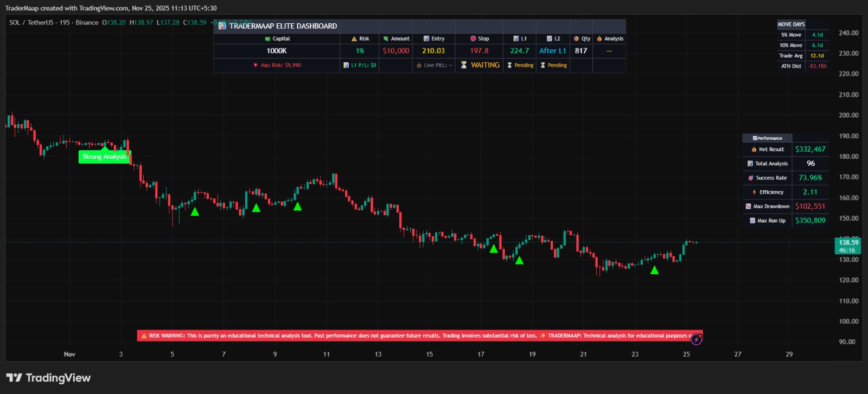The image size is (868, 394).
Task: Click the red Stop circle icon
Action: point(473,39)
